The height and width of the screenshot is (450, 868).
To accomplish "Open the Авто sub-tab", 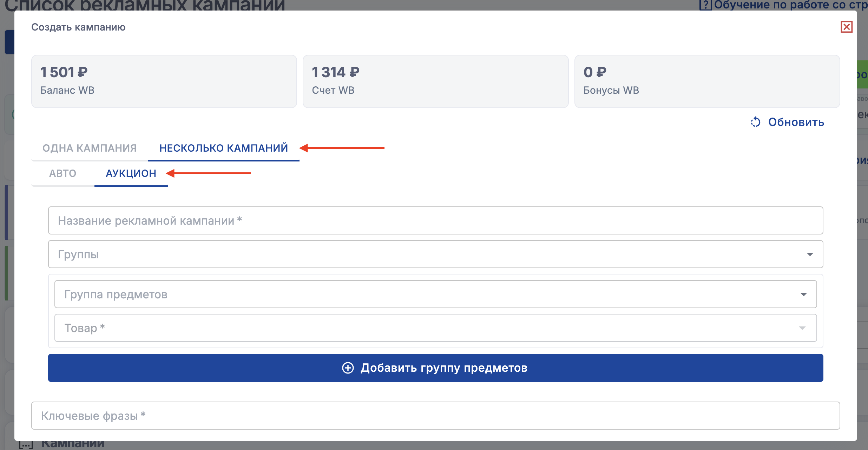I will (x=63, y=173).
